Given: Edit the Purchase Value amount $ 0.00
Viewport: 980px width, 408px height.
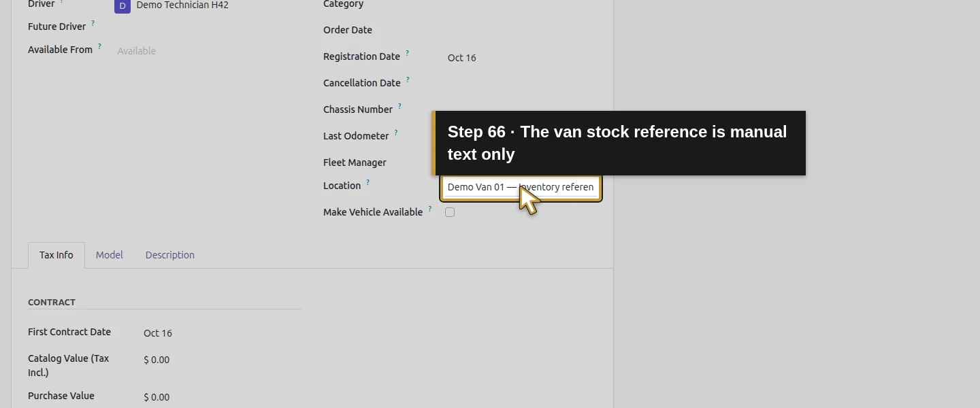Looking at the screenshot, I should click(157, 397).
